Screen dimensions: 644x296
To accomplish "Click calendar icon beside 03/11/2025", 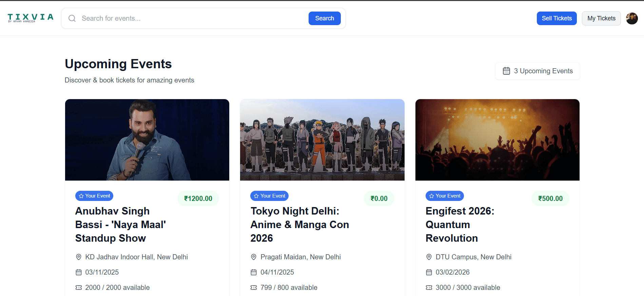I will click(x=79, y=272).
